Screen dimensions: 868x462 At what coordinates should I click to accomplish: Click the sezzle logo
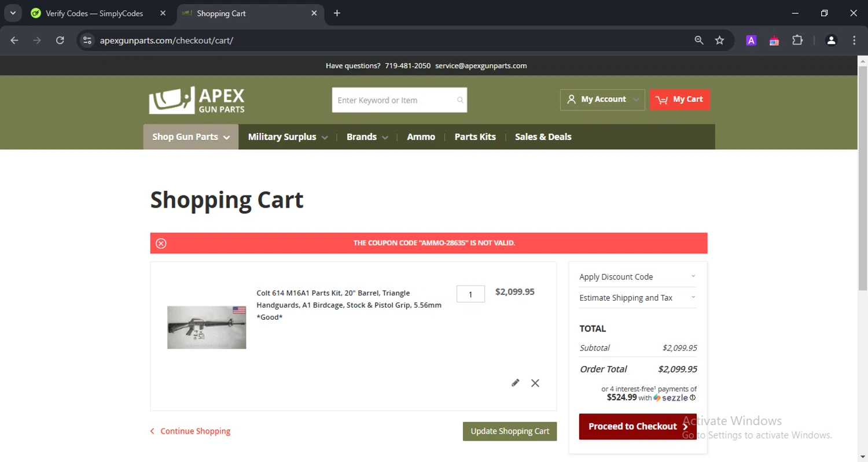coord(671,398)
